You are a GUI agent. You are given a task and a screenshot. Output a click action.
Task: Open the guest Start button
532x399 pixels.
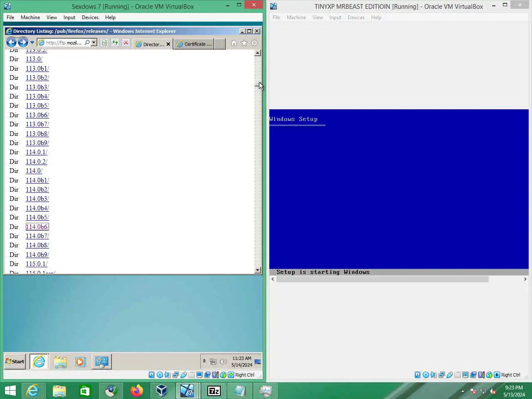click(x=15, y=362)
